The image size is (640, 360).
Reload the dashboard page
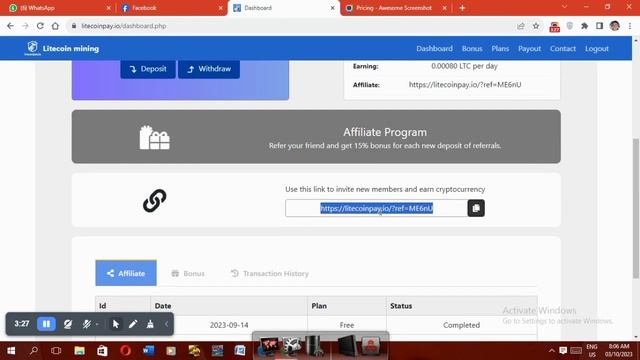[x=40, y=26]
